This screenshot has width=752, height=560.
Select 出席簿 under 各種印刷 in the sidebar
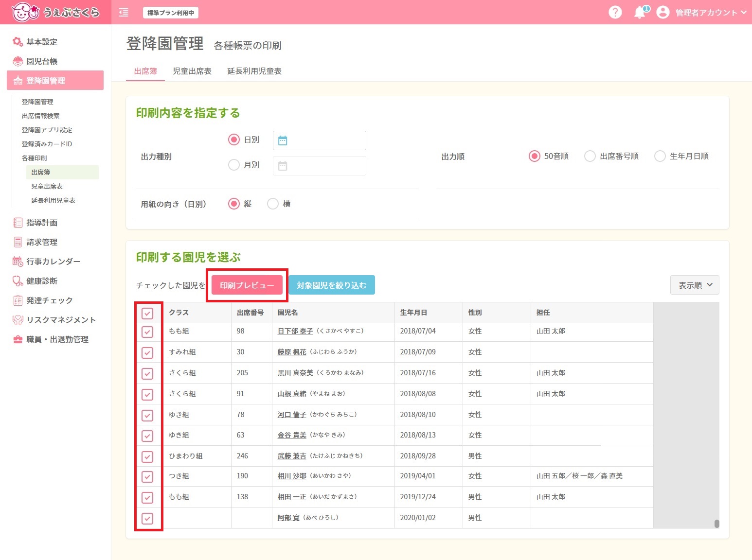62,172
